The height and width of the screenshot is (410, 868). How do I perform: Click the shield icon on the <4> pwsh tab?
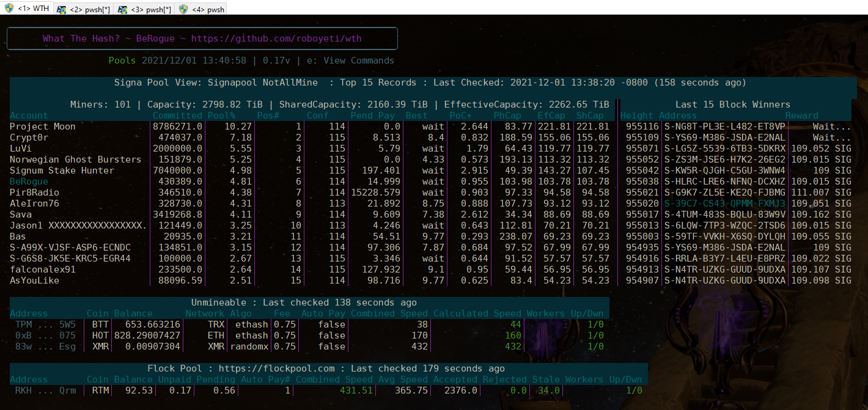coord(183,9)
